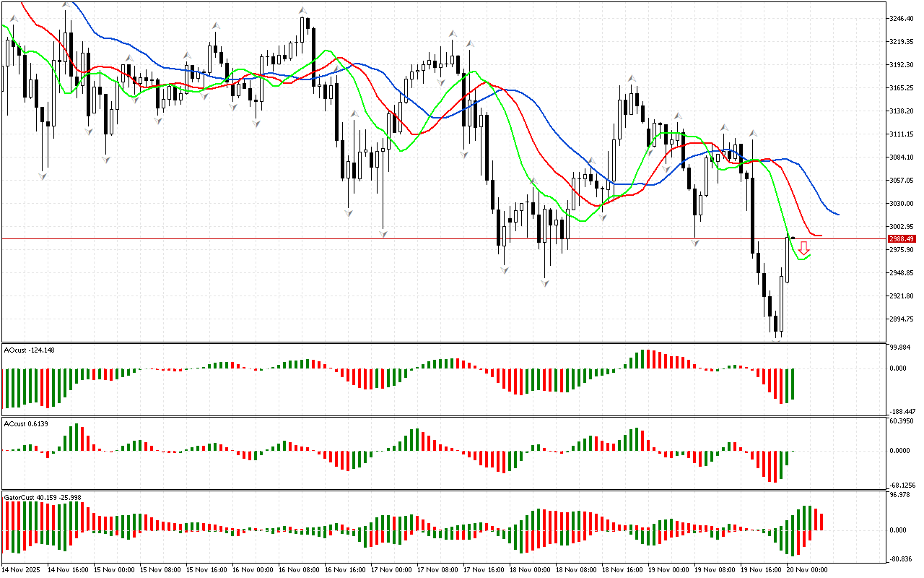Viewport: 924px width, 578px height.
Task: Click the 14 Nov 2025 date label
Action: point(22,570)
